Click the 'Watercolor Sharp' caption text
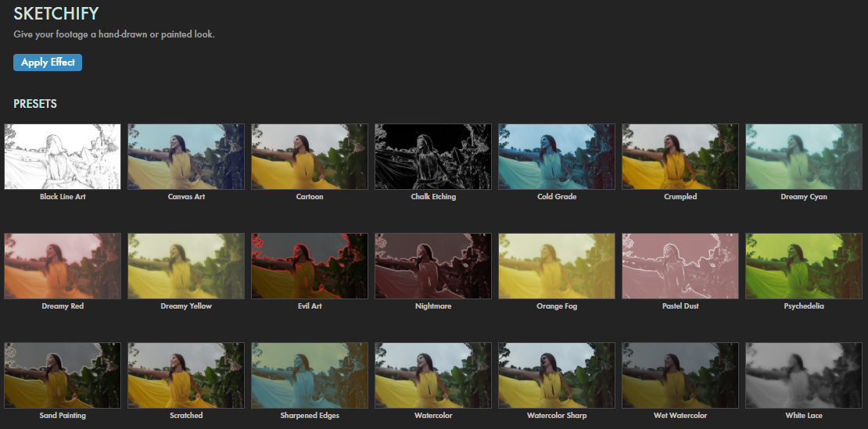Image resolution: width=868 pixels, height=429 pixels. (556, 416)
